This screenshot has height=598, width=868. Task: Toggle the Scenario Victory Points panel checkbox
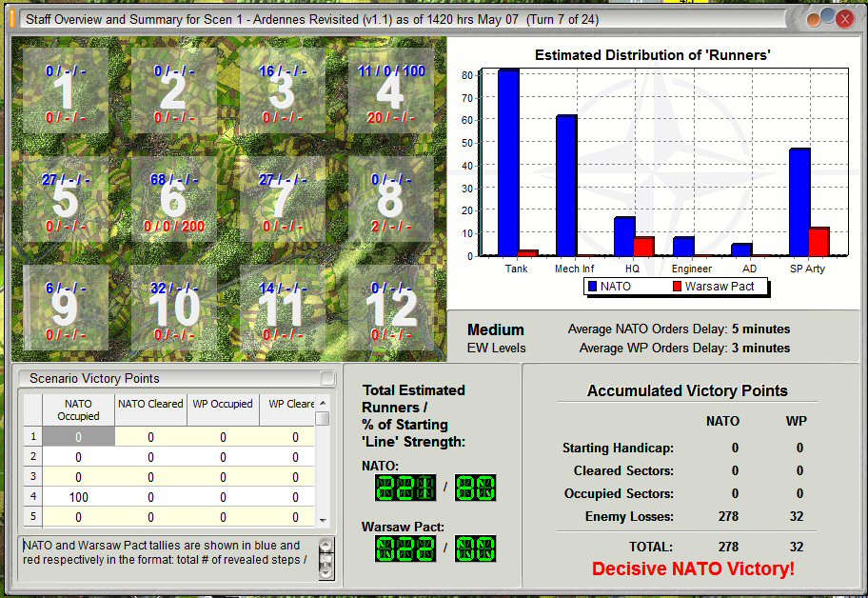327,378
